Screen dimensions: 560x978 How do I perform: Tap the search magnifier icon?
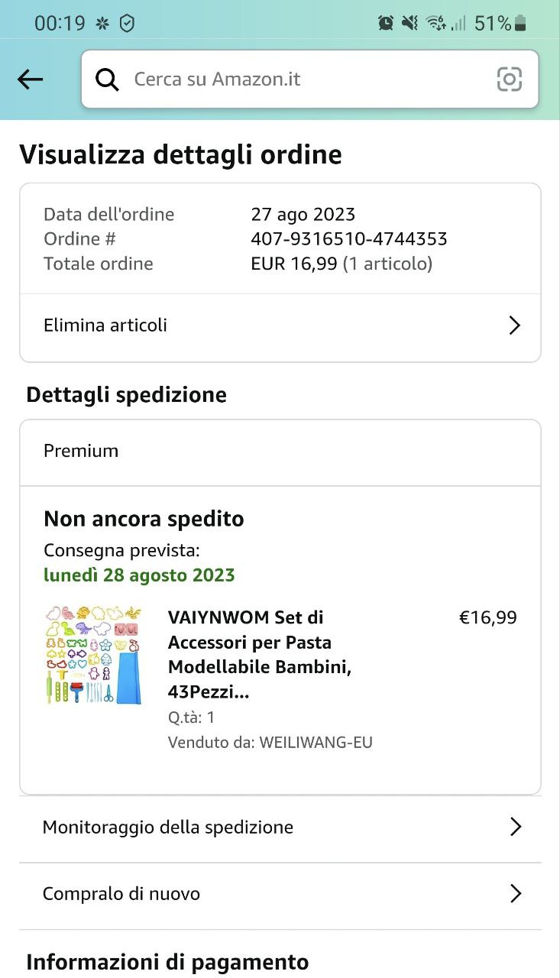108,79
